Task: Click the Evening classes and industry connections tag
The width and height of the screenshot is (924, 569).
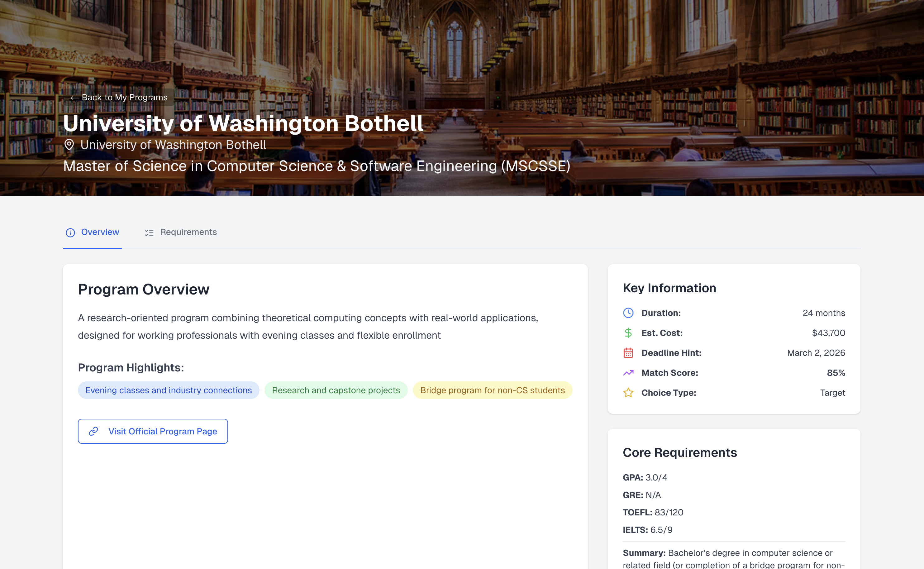Action: [x=168, y=390]
